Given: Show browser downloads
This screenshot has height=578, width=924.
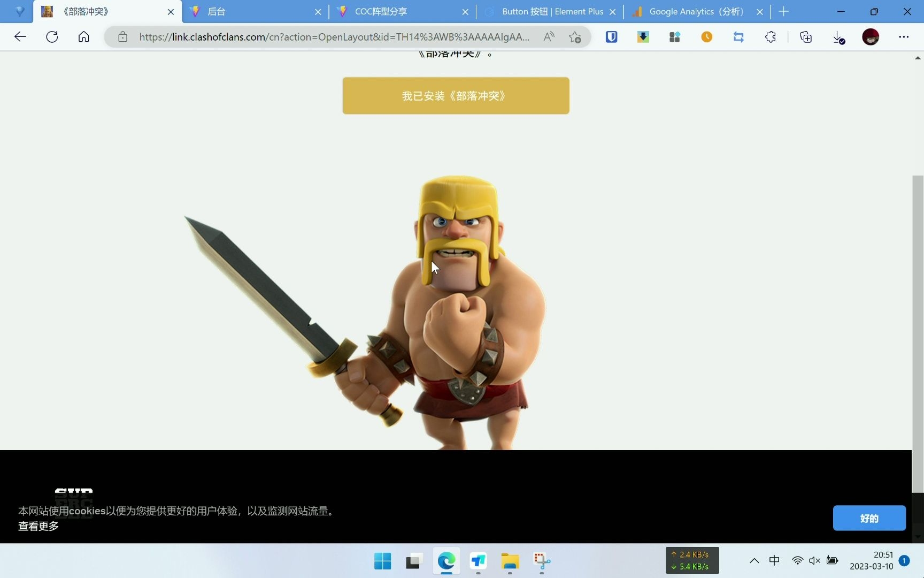Looking at the screenshot, I should tap(838, 37).
